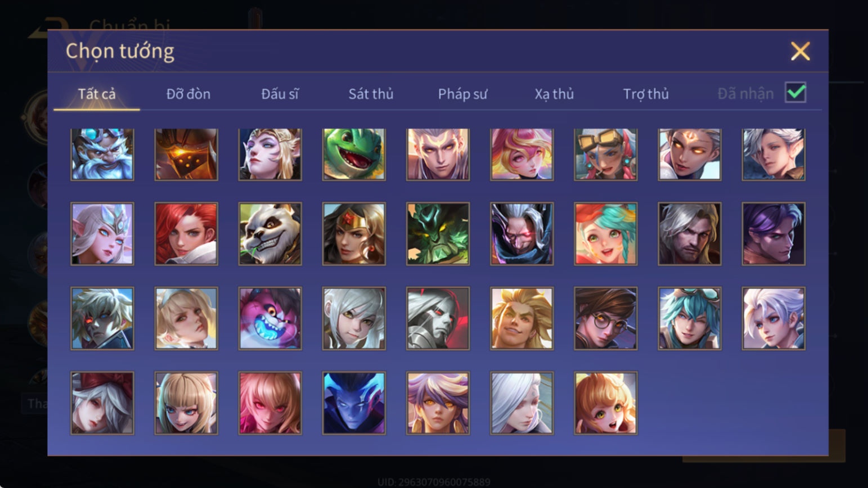Show heroes under Pháp sư tab

[462, 94]
